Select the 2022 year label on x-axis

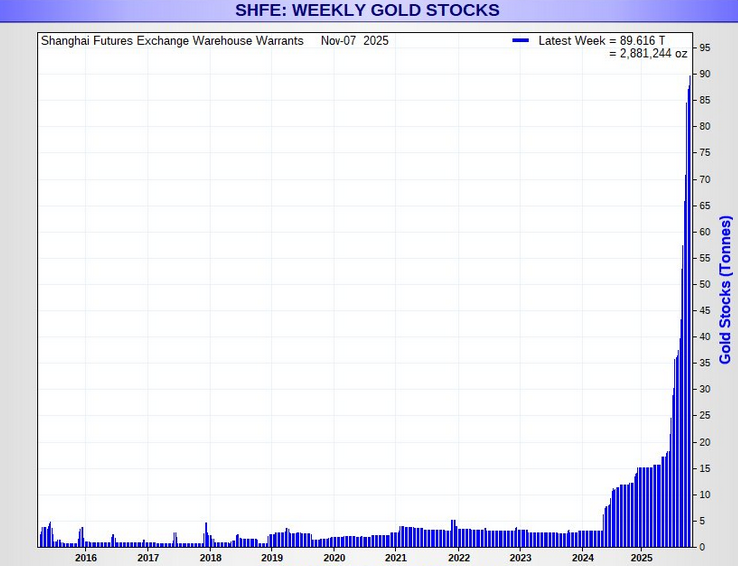pyautogui.click(x=458, y=557)
